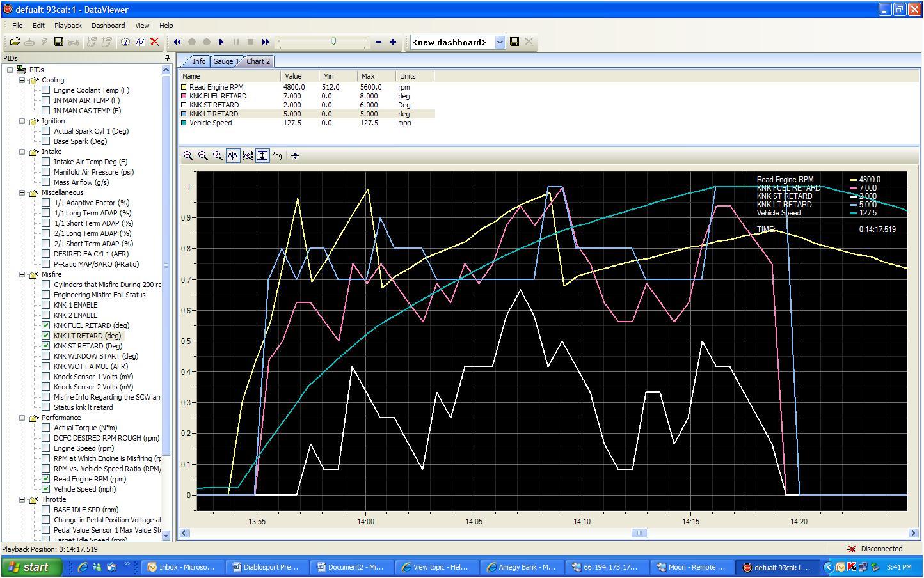Zoom out on the chart

coord(203,155)
